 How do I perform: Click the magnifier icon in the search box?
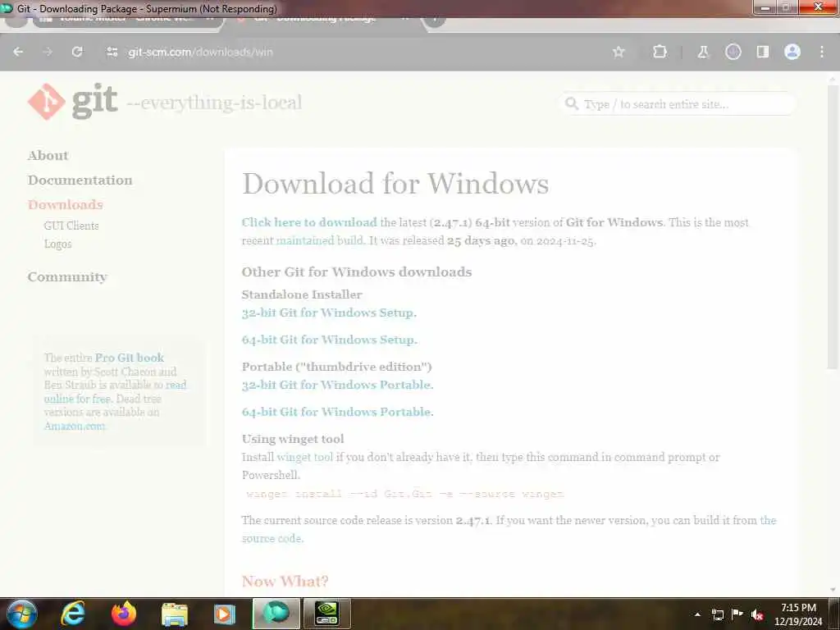pos(572,103)
